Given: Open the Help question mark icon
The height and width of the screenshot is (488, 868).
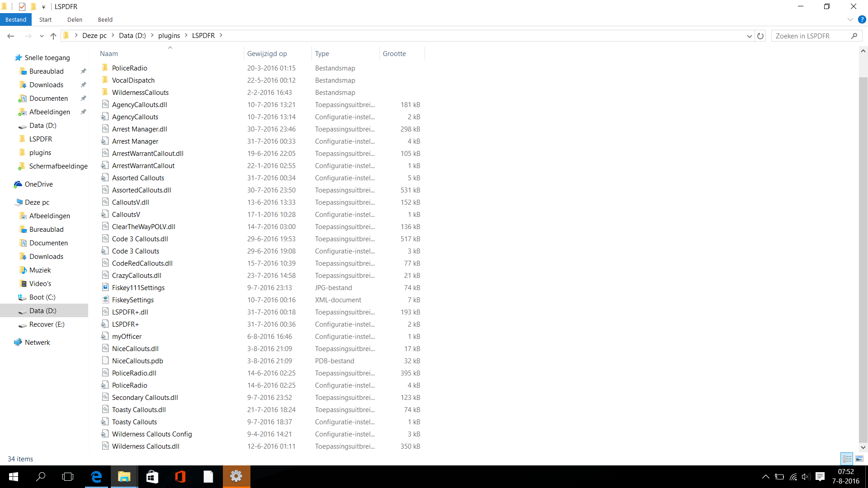Looking at the screenshot, I should pos(862,19).
